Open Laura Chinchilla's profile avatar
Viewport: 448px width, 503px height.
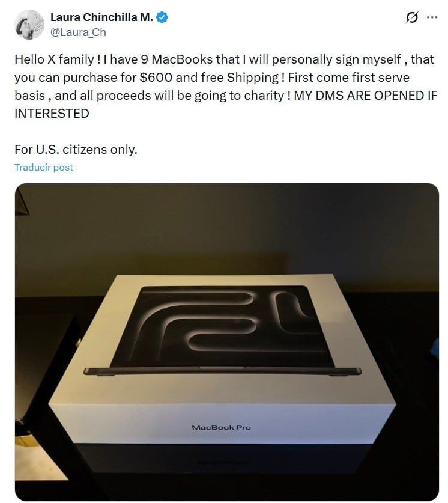click(29, 25)
